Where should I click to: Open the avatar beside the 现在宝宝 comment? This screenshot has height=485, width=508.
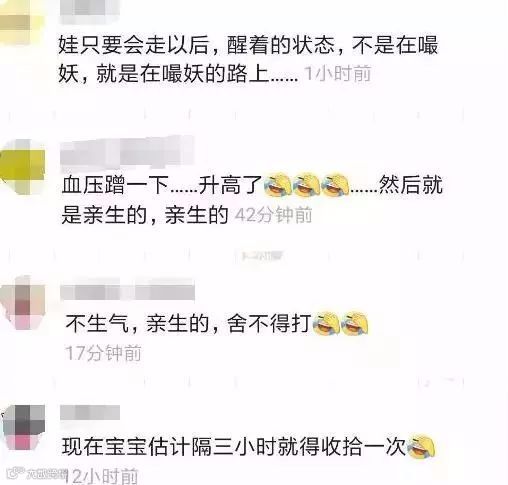point(23,428)
